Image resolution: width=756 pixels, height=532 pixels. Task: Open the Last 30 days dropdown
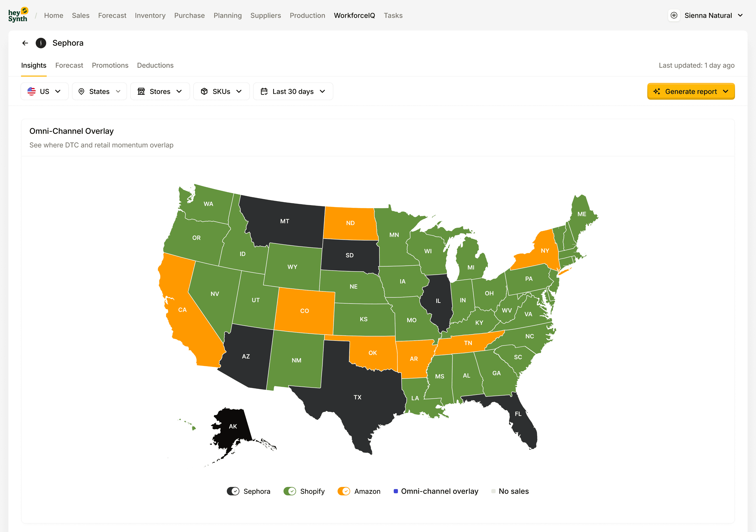tap(293, 91)
